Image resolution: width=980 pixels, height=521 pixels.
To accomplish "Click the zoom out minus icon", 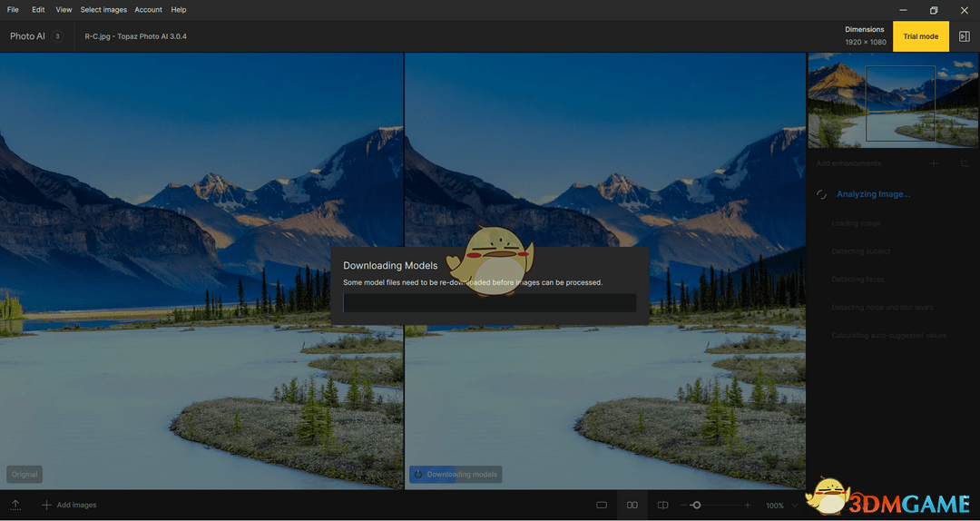I will 686,505.
